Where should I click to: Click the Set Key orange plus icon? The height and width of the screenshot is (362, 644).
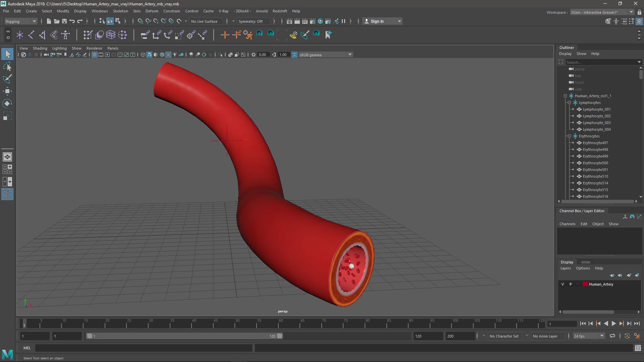[x=225, y=35]
